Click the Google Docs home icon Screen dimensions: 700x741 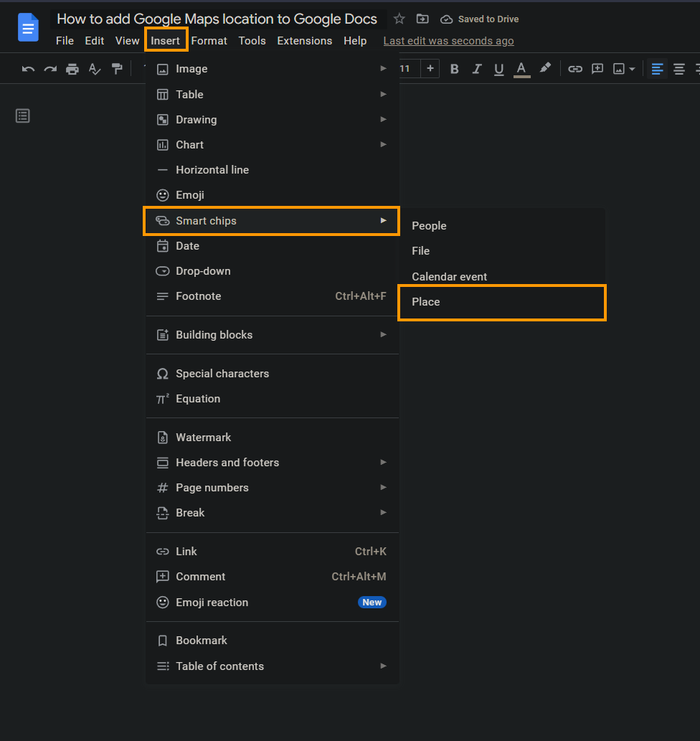28,27
